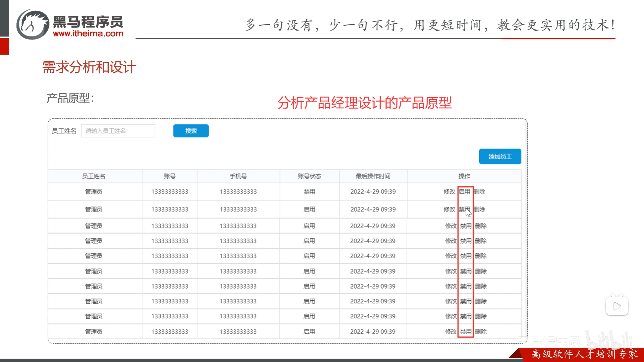This screenshot has width=644, height=362.
Task: Click the 员工姓名 input field
Action: (x=118, y=131)
